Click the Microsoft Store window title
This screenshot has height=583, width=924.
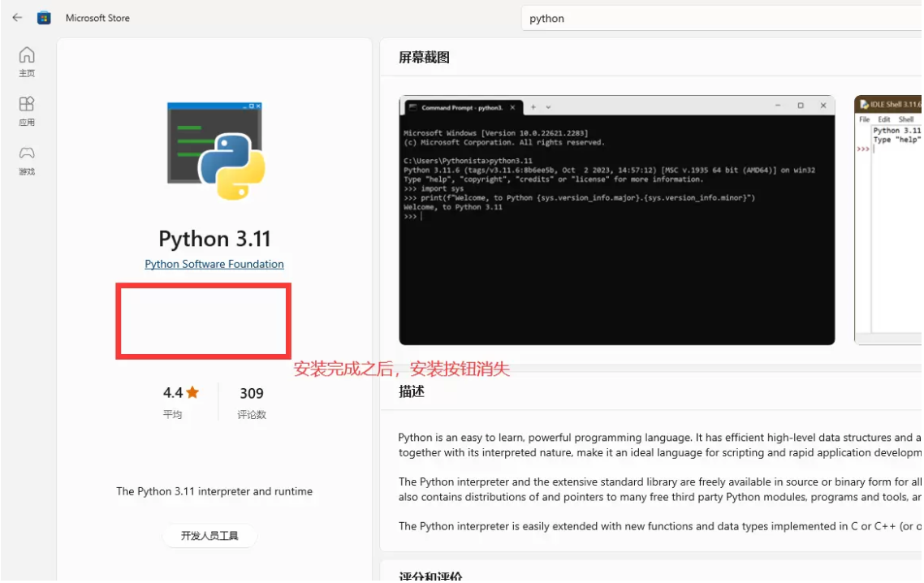(97, 19)
